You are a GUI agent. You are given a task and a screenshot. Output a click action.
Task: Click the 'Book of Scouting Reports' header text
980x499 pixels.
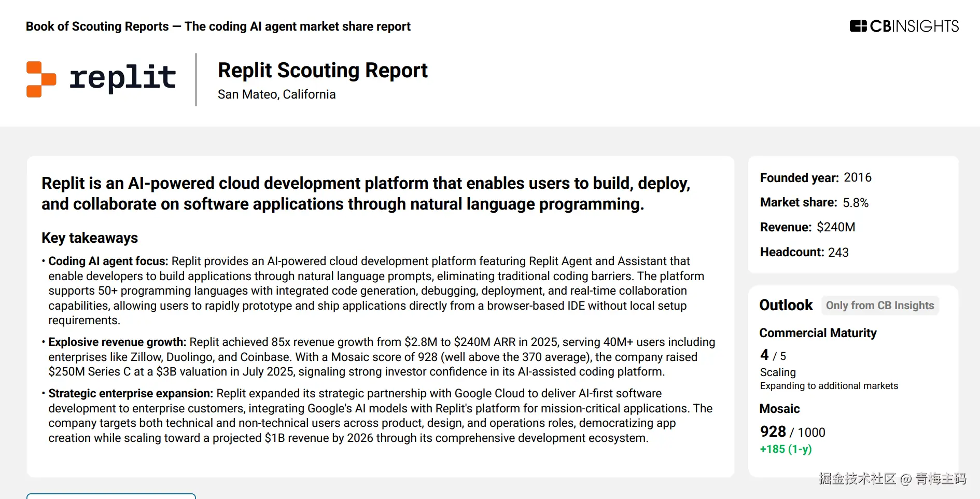coord(97,26)
